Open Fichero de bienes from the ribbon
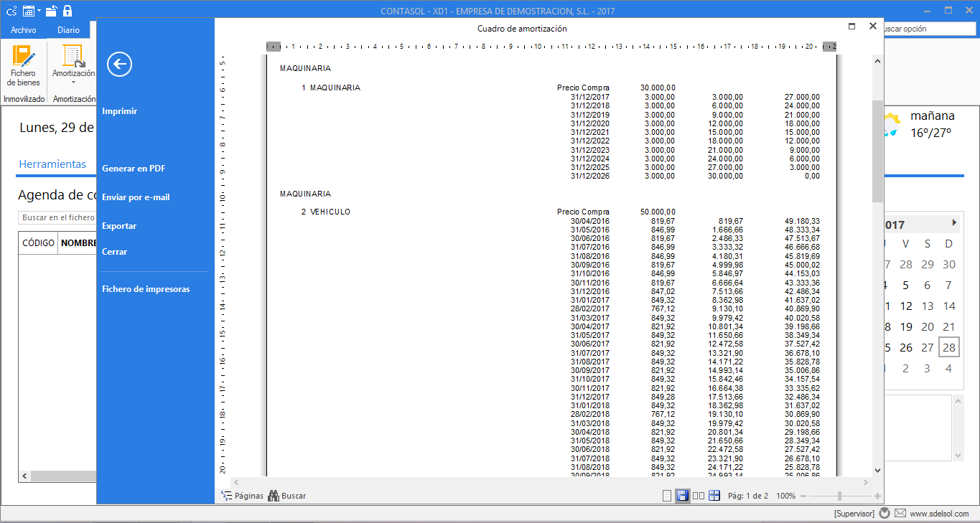Screen dimensions: 980x523 (x=24, y=65)
